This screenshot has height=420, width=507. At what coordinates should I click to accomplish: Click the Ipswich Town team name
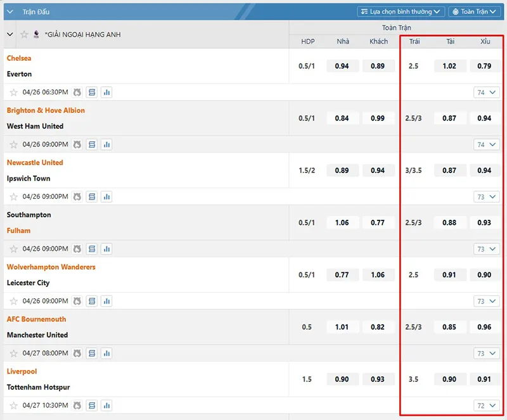[29, 179]
